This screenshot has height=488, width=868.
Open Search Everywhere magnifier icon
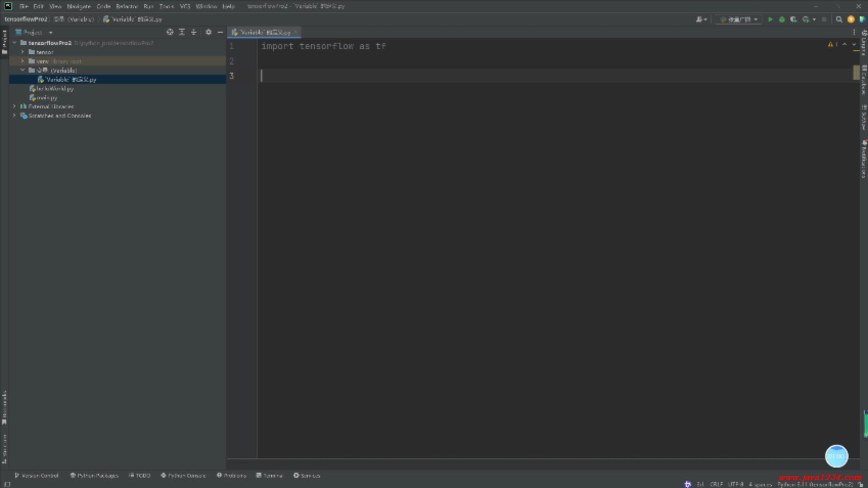pyautogui.click(x=839, y=19)
